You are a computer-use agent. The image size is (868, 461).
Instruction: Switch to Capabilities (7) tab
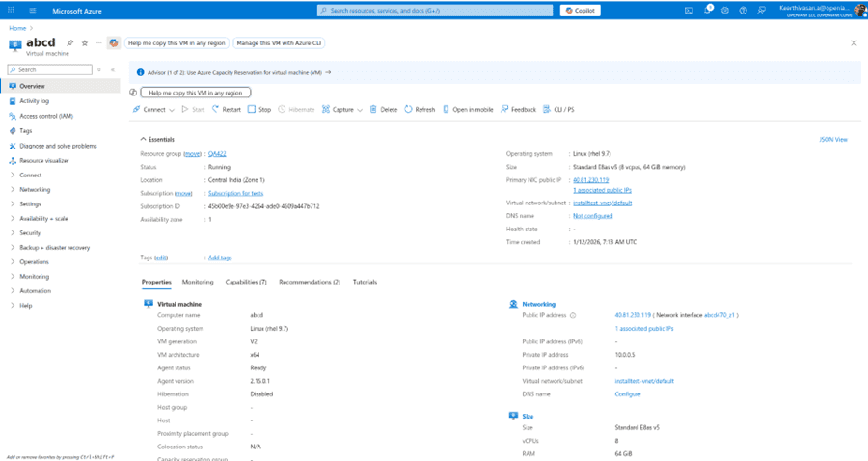(x=246, y=282)
